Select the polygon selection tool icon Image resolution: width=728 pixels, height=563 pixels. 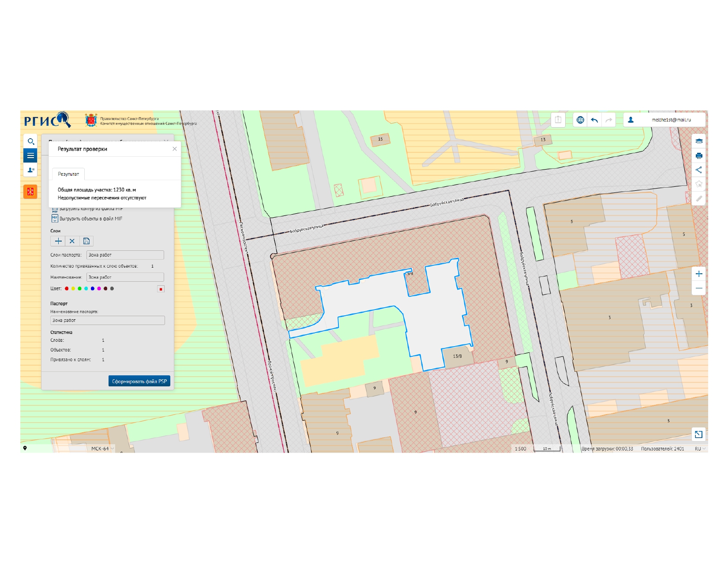tap(699, 184)
